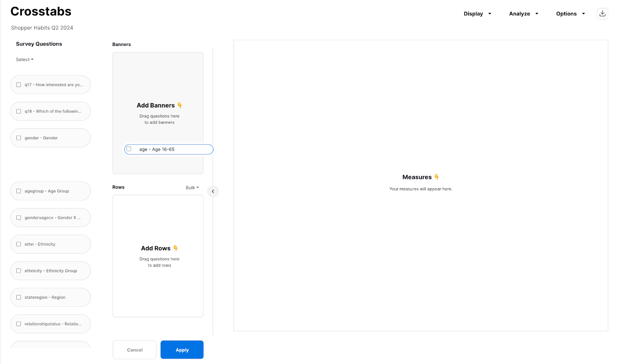Check the q17 question checkbox
The width and height of the screenshot is (624, 364).
pyautogui.click(x=19, y=85)
